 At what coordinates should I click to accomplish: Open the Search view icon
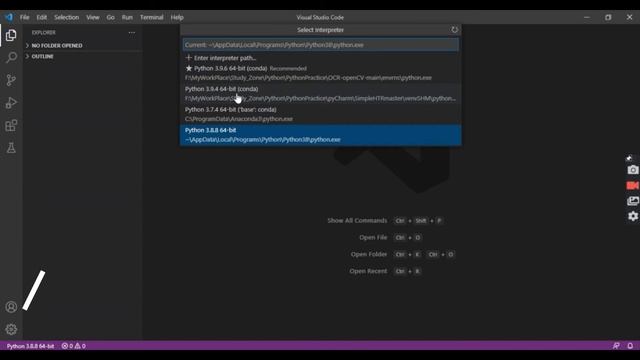[x=11, y=57]
